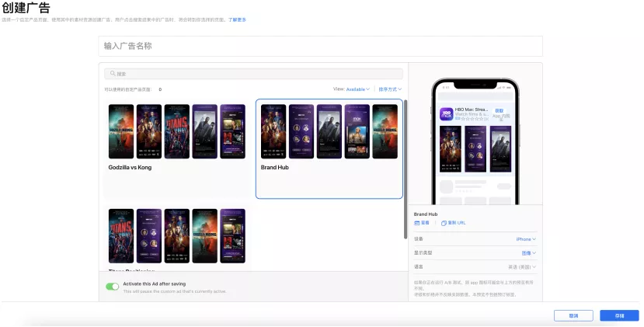Click the first screenshot inside the phone preview
The height and width of the screenshot is (327, 644).
click(451, 149)
